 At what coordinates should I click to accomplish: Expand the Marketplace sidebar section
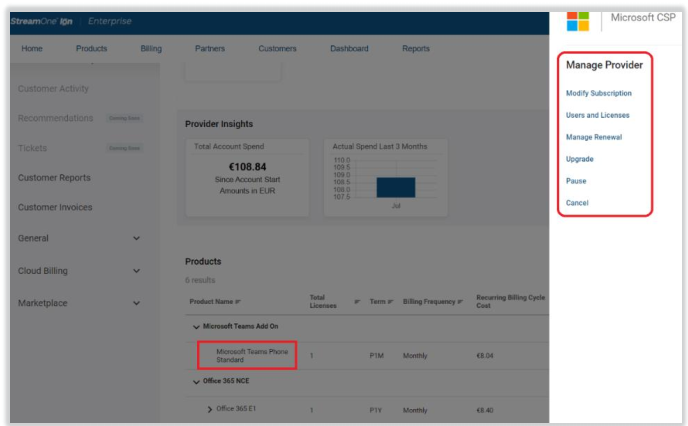pyautogui.click(x=136, y=303)
